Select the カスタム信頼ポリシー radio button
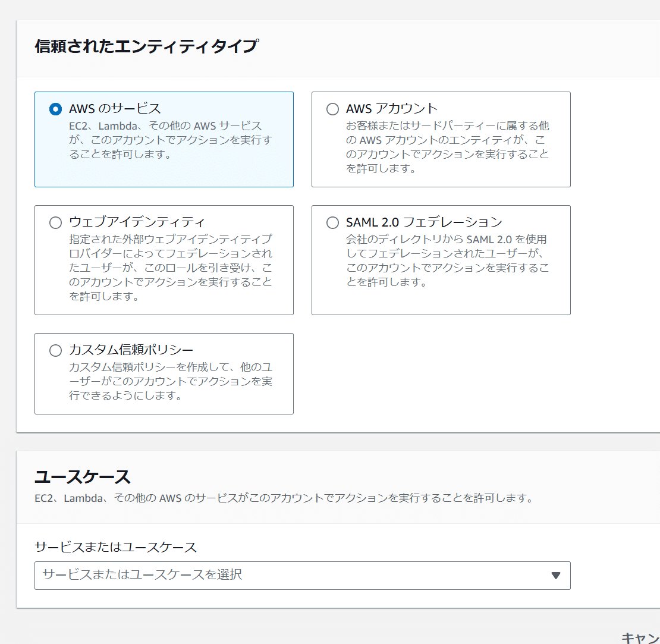The image size is (660, 644). coord(55,351)
